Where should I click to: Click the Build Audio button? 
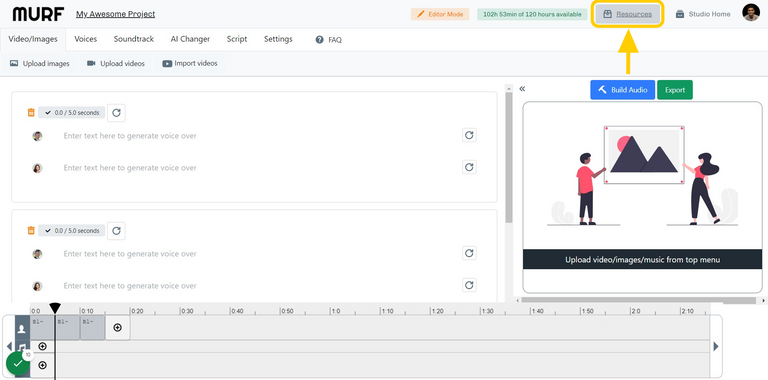pos(623,90)
